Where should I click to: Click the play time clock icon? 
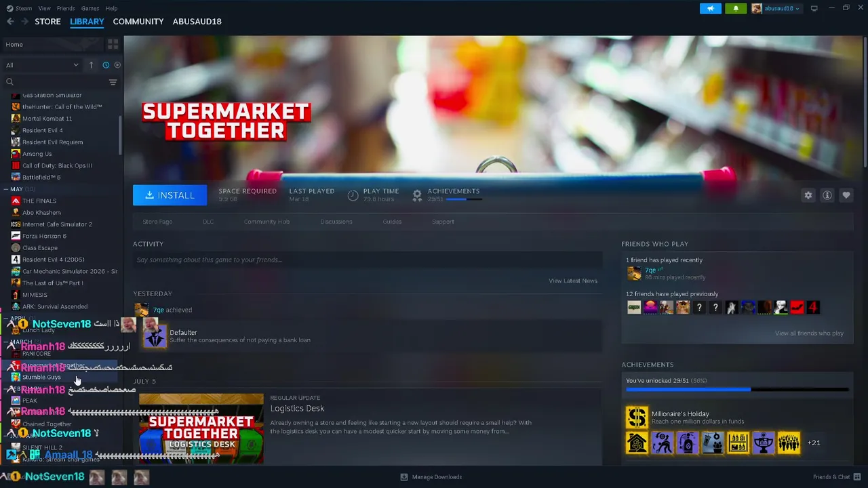pos(353,195)
